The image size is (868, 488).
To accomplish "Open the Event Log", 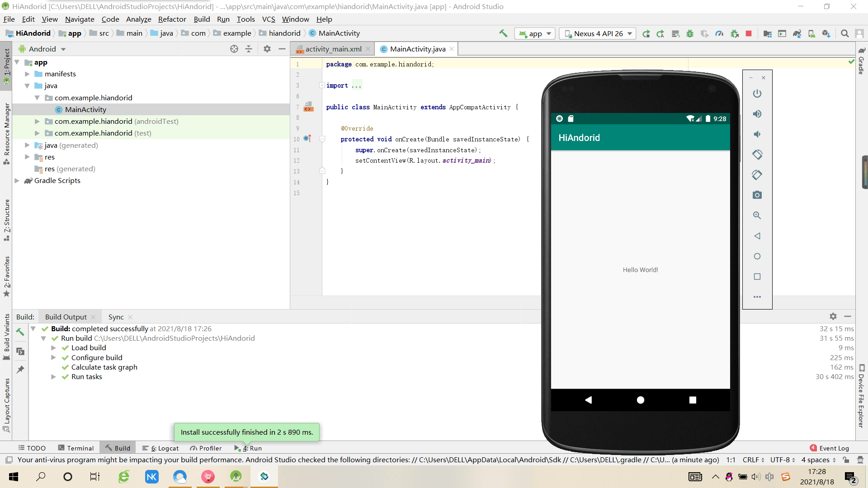I will click(x=830, y=448).
